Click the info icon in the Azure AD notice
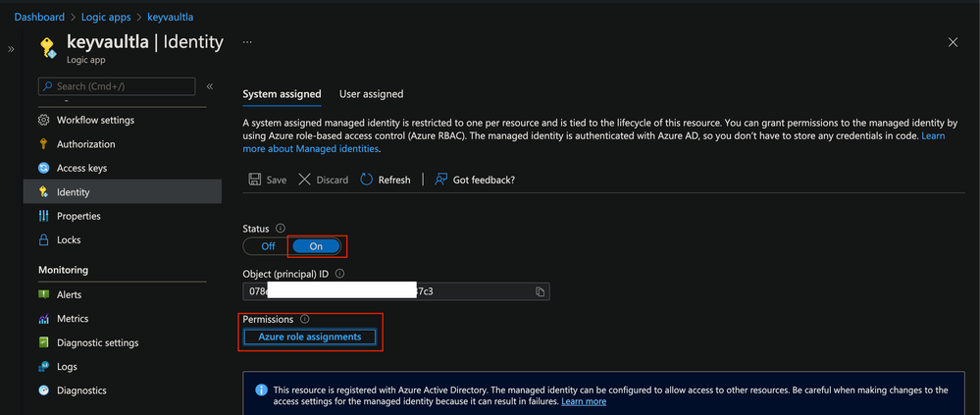 [262, 390]
